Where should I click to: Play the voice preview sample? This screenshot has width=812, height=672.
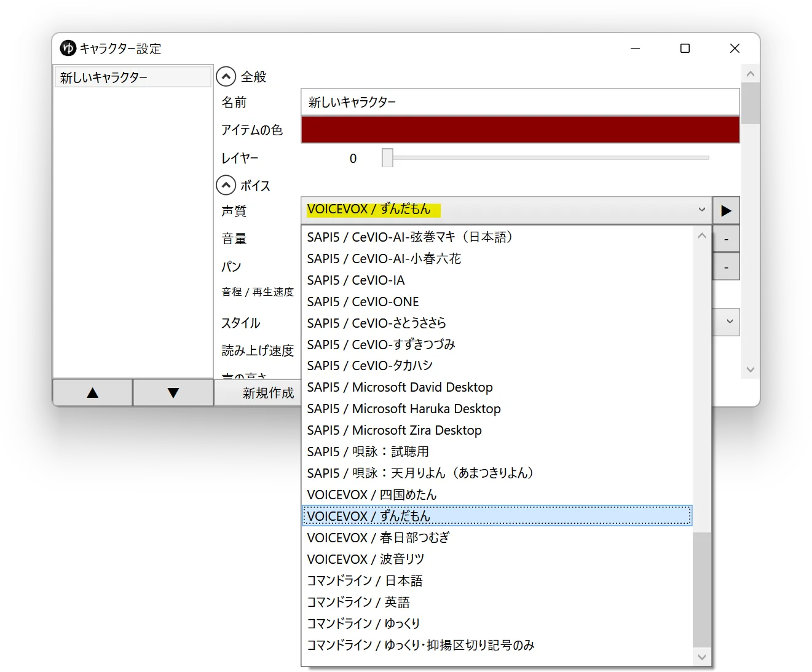coord(726,210)
